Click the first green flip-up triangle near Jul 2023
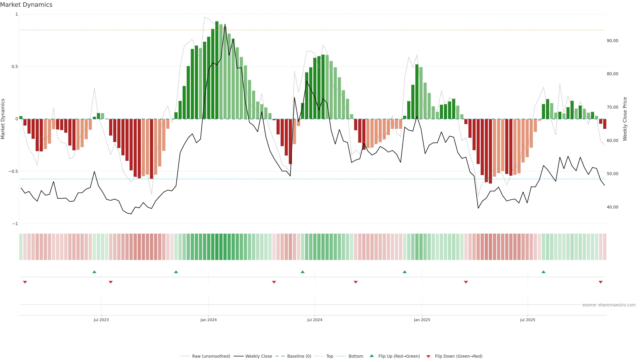 point(94,272)
